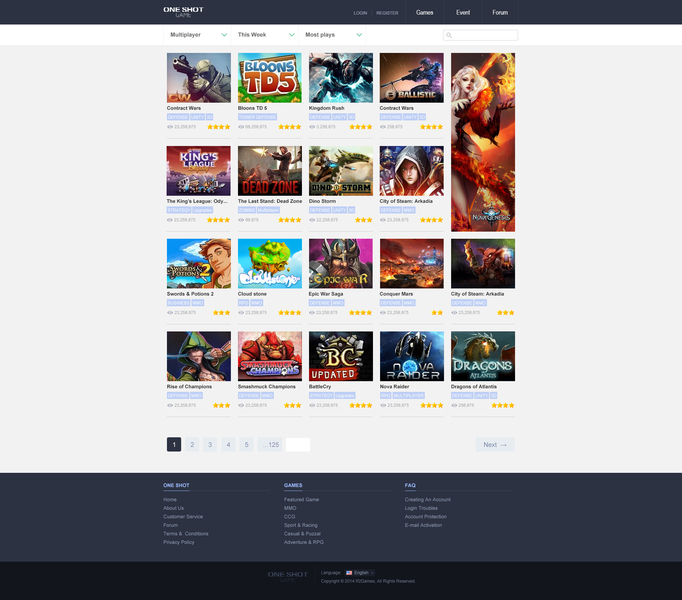Click the star rating of Conquer Mars
Viewport: 682px width, 600px height.
point(437,312)
